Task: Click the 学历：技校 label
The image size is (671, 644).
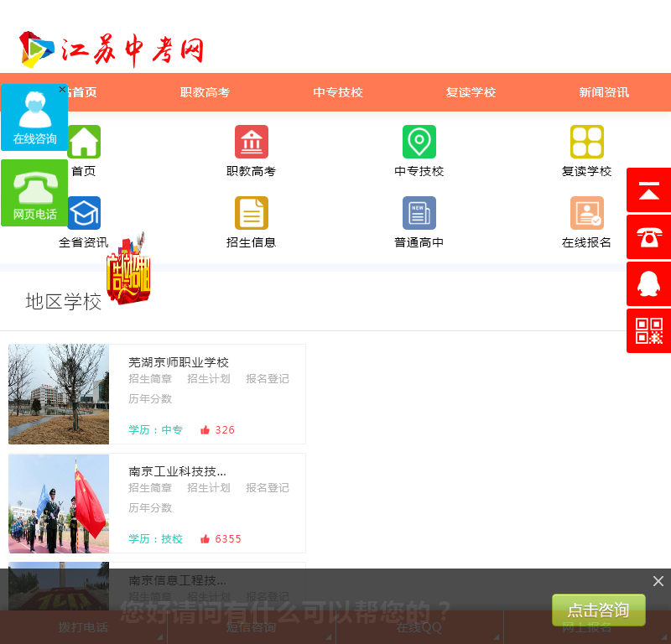Action: tap(155, 539)
